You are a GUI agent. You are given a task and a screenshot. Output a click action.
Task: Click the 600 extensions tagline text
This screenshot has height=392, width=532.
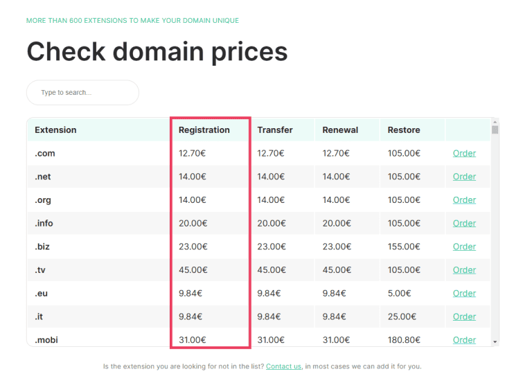(132, 20)
